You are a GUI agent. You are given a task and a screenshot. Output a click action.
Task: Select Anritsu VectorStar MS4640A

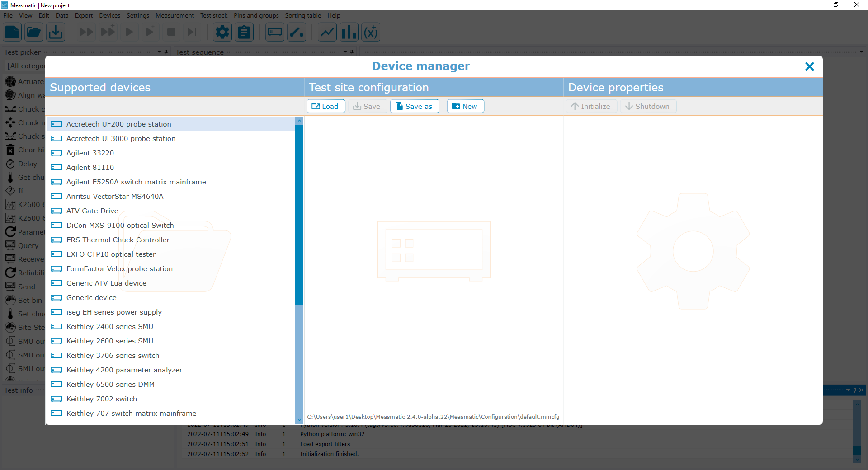(170, 196)
